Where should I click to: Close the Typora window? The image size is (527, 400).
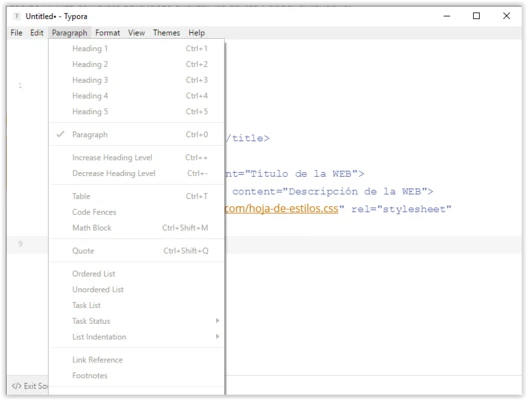506,16
